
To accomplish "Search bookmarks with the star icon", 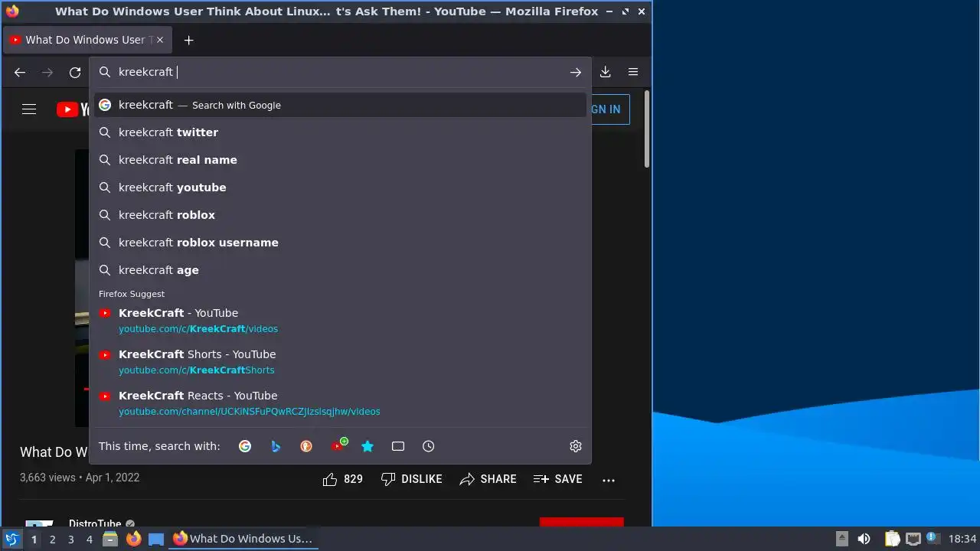I will pyautogui.click(x=367, y=446).
